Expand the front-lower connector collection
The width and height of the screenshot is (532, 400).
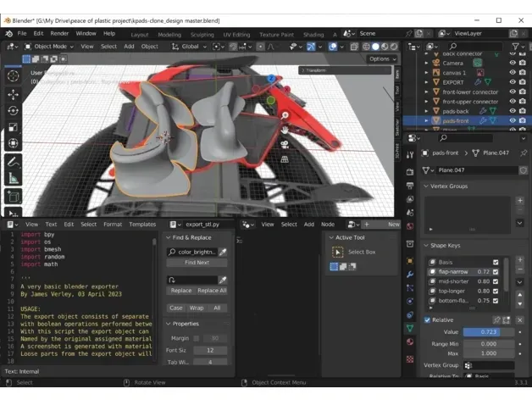426,92
